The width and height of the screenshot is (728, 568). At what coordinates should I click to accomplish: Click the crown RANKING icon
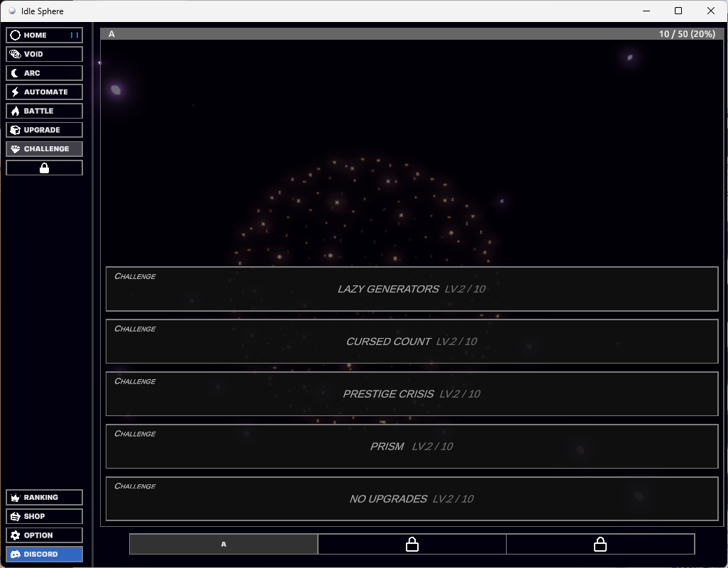[x=14, y=497]
